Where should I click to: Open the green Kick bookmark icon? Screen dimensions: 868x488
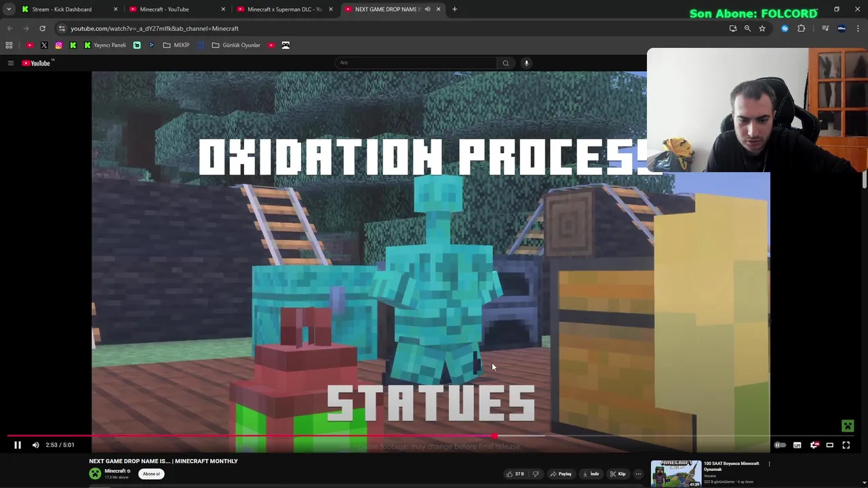point(73,45)
